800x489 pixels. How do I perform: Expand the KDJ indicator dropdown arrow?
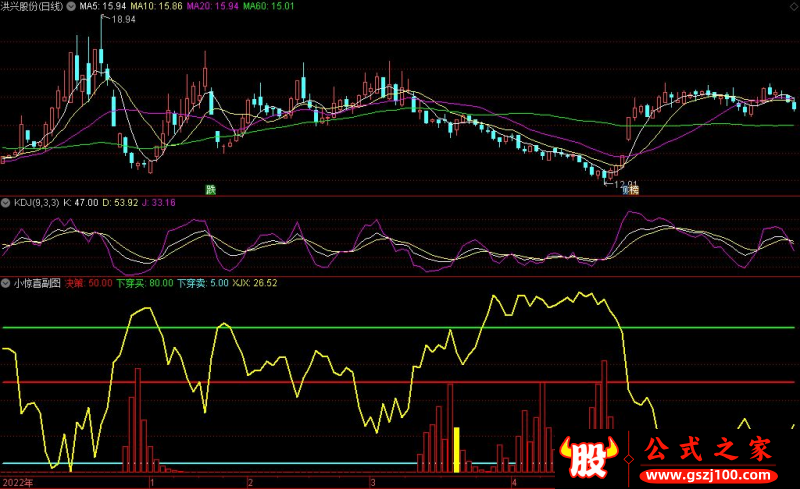(6, 203)
